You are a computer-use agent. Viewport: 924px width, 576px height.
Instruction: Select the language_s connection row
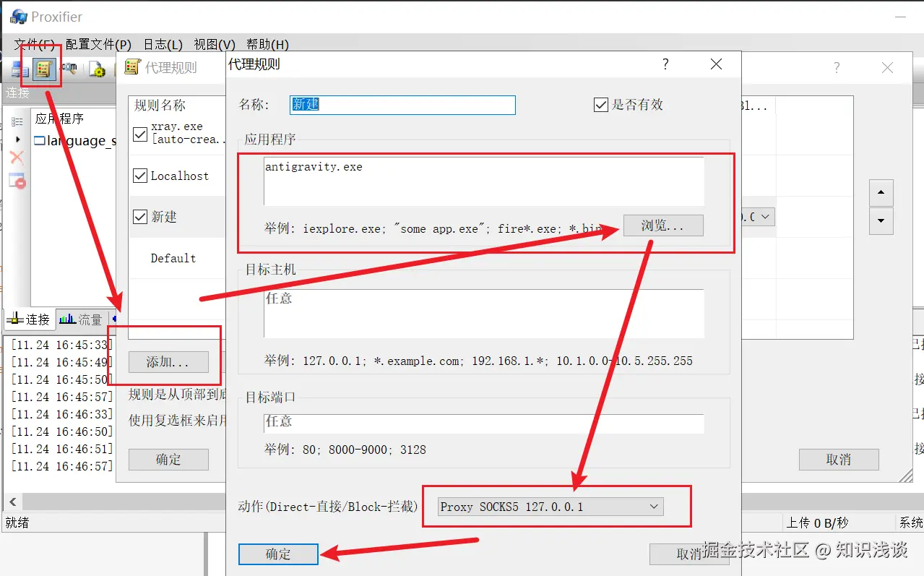74,141
